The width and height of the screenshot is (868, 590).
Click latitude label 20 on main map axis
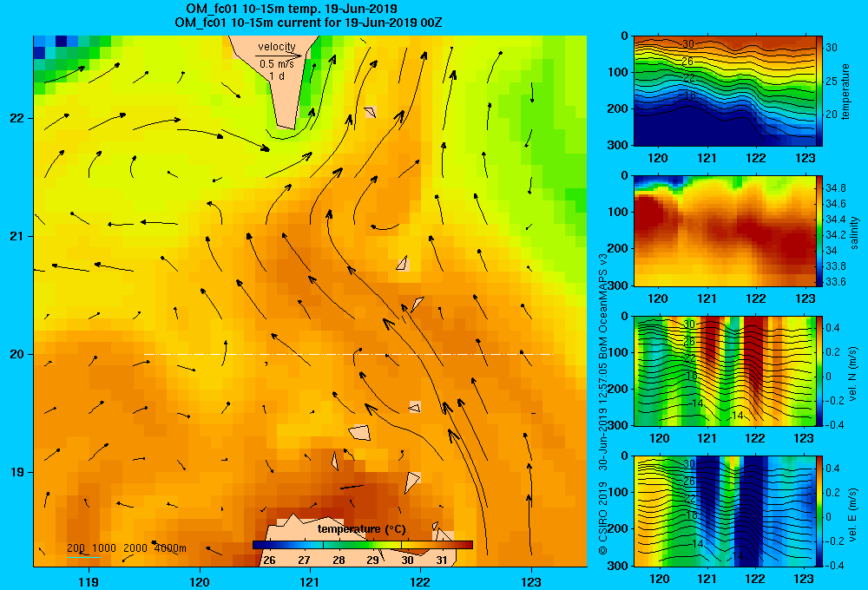point(16,354)
